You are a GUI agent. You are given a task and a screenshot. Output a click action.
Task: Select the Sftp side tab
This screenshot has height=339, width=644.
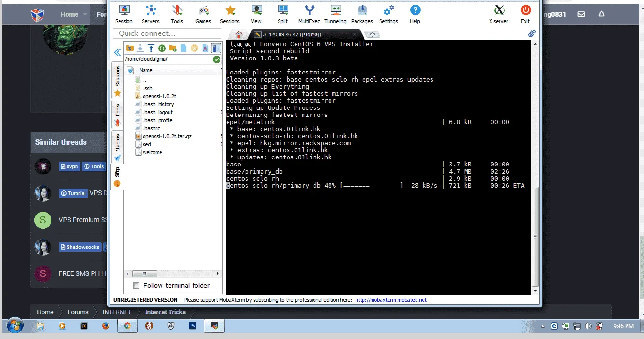point(118,176)
